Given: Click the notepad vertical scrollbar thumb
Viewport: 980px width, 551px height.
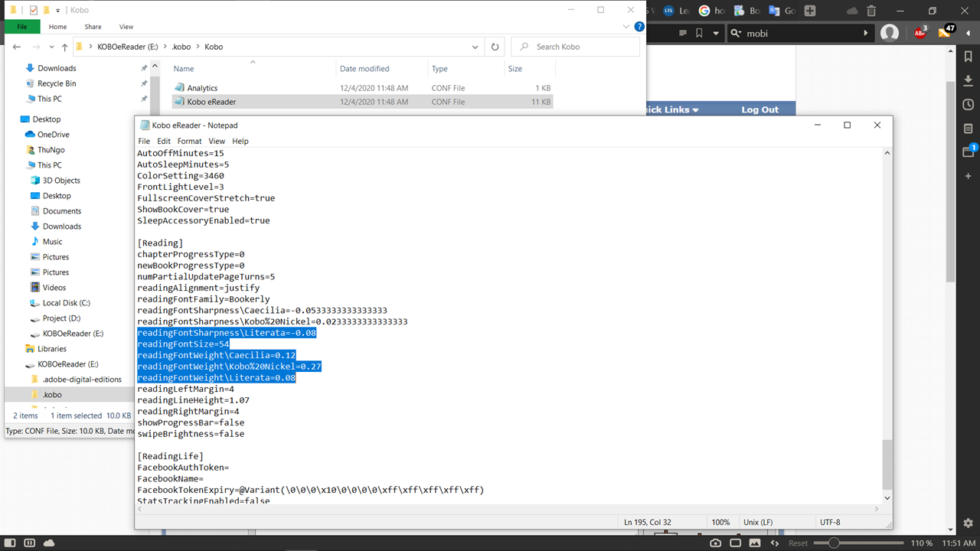Looking at the screenshot, I should pos(887,465).
